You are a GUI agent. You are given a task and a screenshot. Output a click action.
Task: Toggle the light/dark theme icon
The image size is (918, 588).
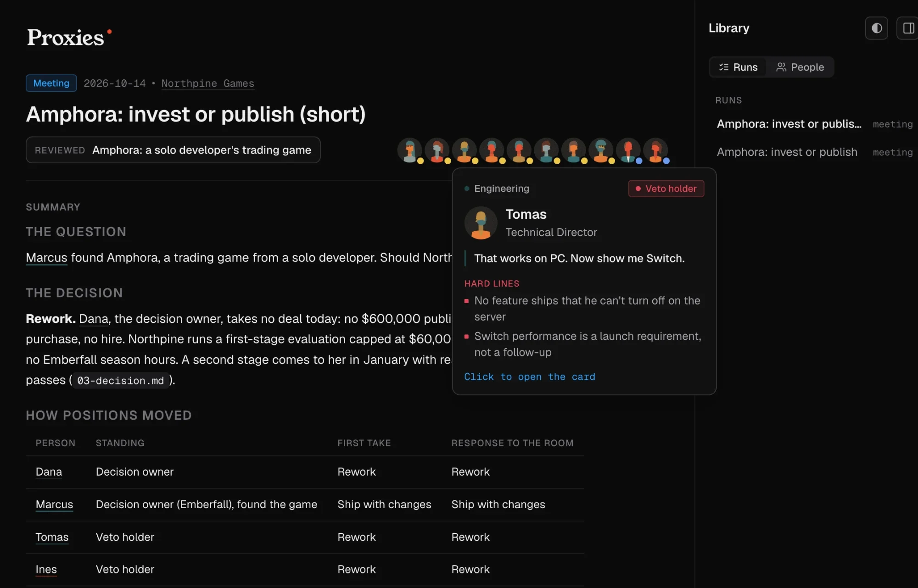876,28
